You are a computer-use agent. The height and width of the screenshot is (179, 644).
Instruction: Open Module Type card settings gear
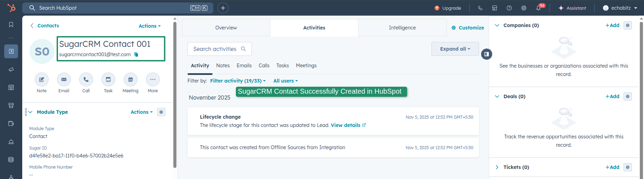(161, 112)
